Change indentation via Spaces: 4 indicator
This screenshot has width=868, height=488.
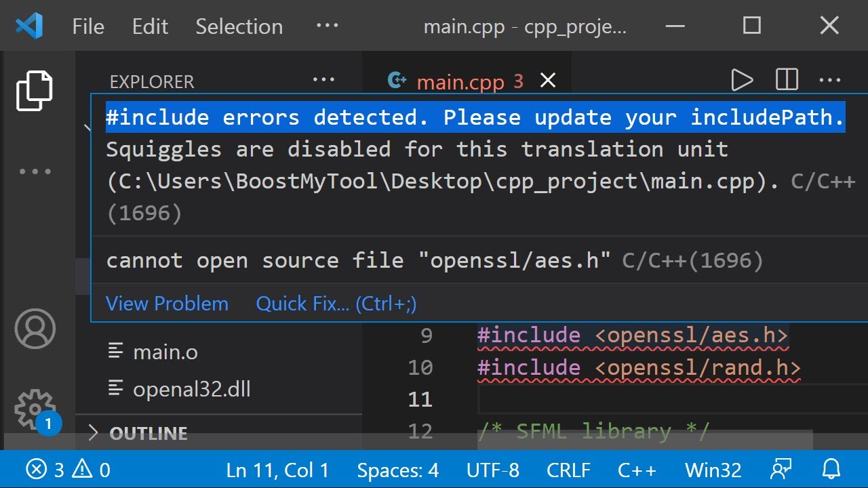click(397, 470)
